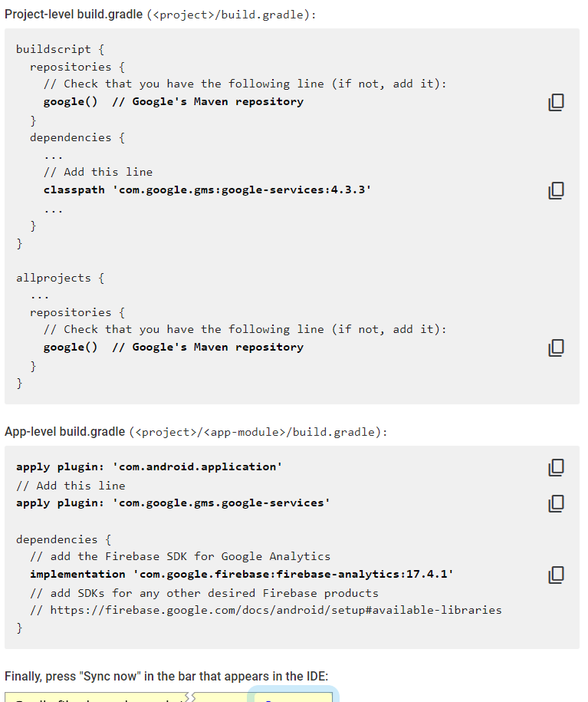Click the google() text under allprojects repositories
This screenshot has width=588, height=702.
pyautogui.click(x=71, y=347)
